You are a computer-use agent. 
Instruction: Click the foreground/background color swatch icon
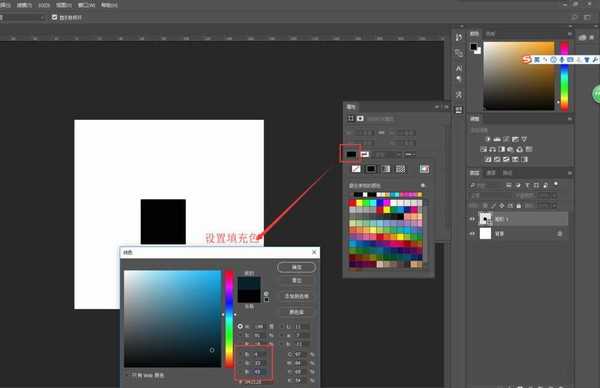(x=476, y=49)
